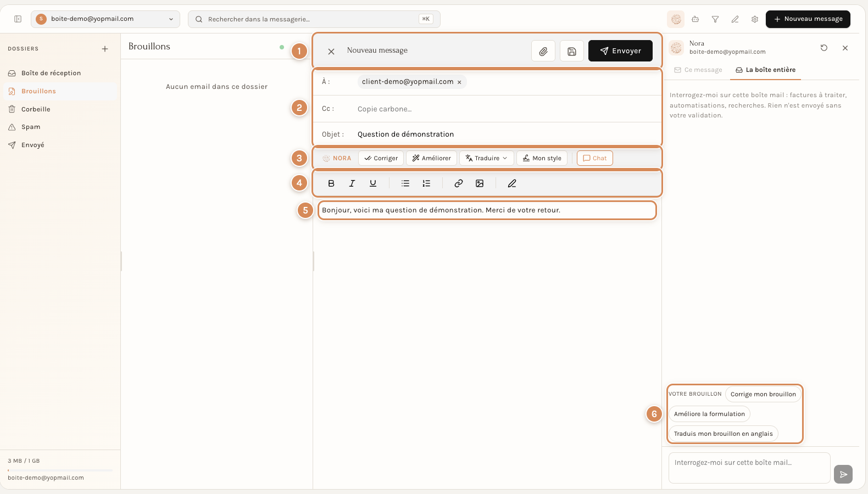Add a new folder with the plus icon
The image size is (868, 494).
(105, 49)
